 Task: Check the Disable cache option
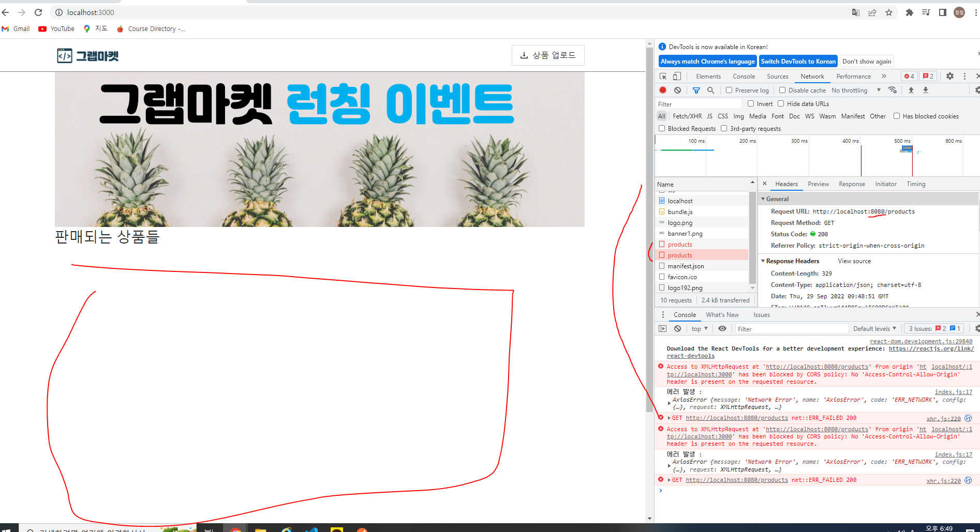(x=782, y=90)
